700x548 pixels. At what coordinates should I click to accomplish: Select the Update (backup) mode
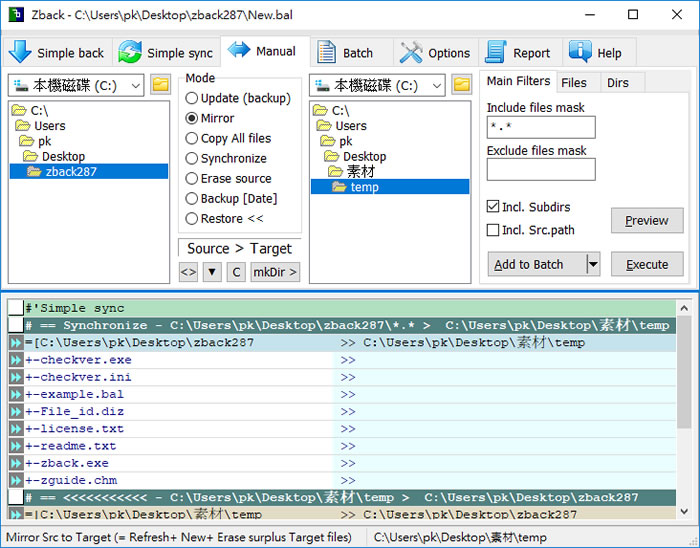click(x=192, y=98)
